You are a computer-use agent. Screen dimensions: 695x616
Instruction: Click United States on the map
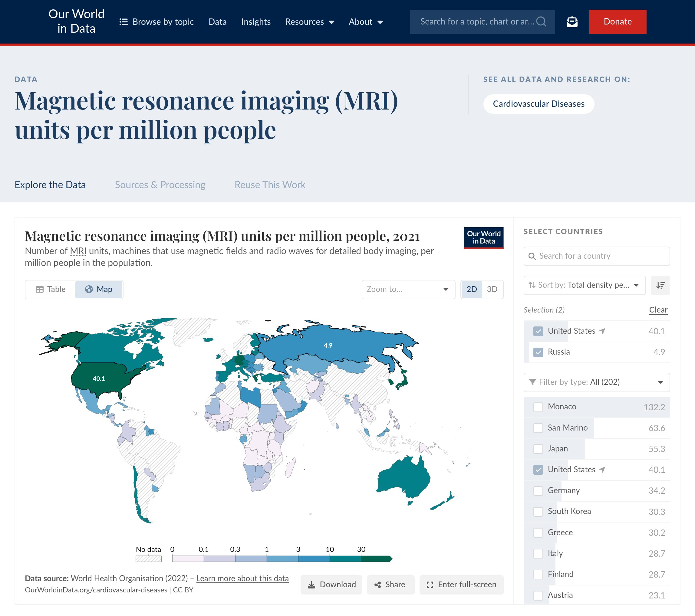click(x=99, y=379)
